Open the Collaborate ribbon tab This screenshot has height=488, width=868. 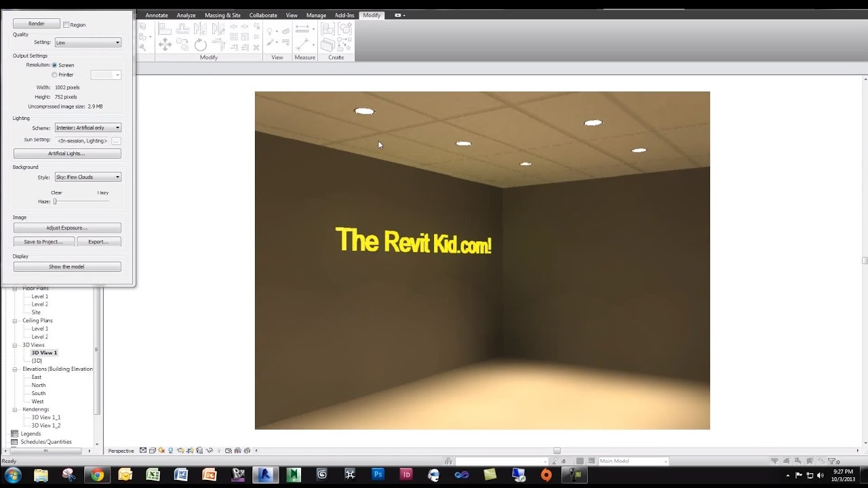(262, 15)
